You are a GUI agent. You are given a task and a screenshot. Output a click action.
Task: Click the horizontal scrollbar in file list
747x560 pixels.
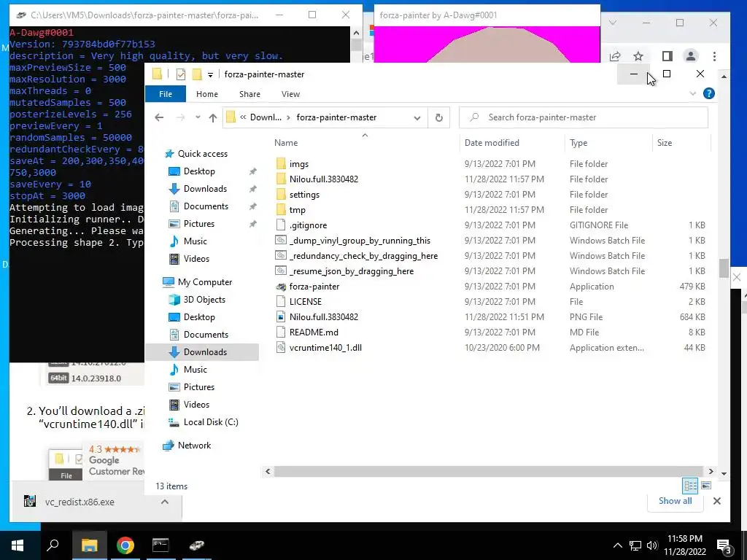click(488, 471)
